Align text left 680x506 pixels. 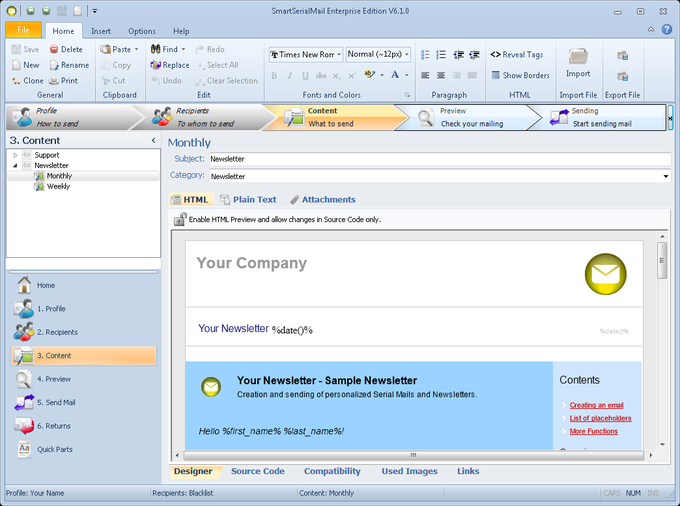[425, 75]
